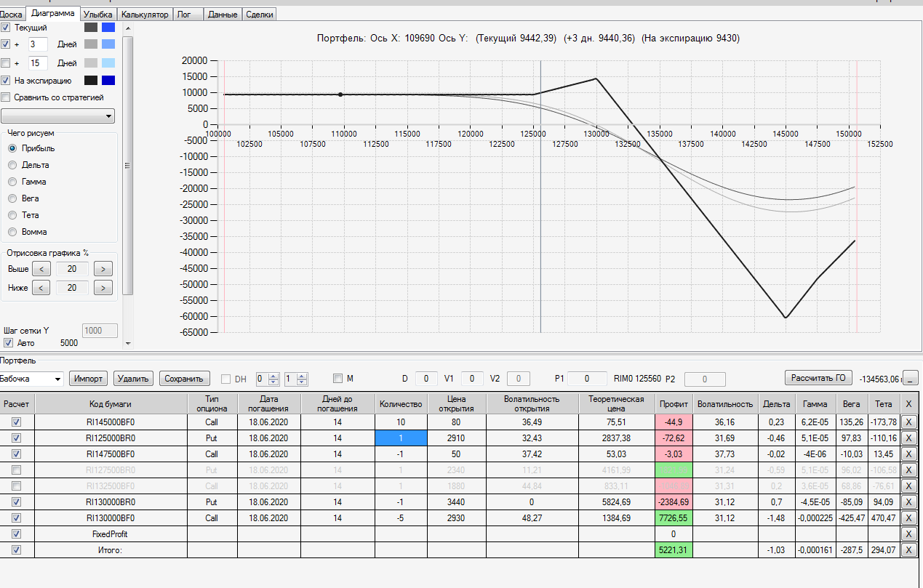
Task: Click blue swatch for Текущий
Action: pos(108,28)
